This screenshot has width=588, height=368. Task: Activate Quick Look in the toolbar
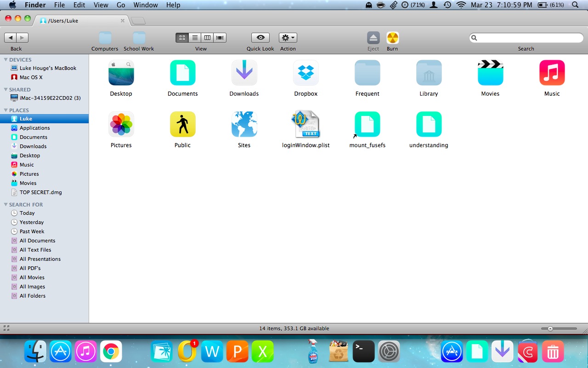click(x=260, y=37)
